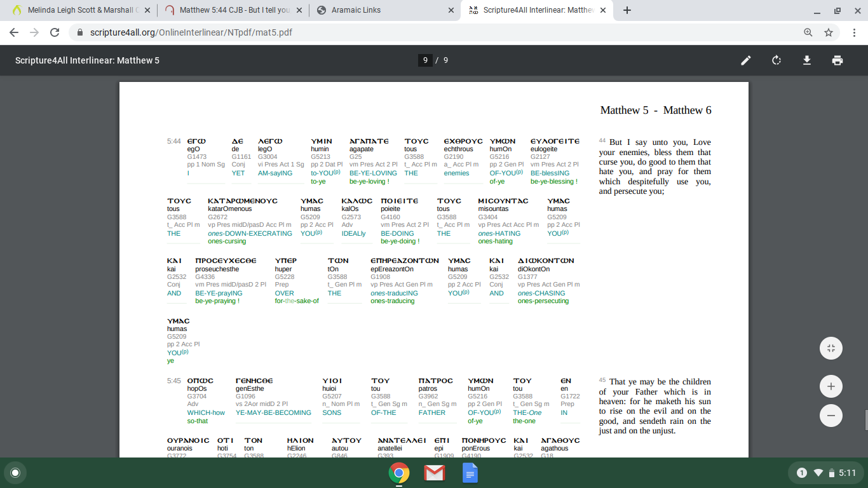Image resolution: width=868 pixels, height=488 pixels.
Task: Click the gloss for-the-sake-of
Action: pos(297,301)
